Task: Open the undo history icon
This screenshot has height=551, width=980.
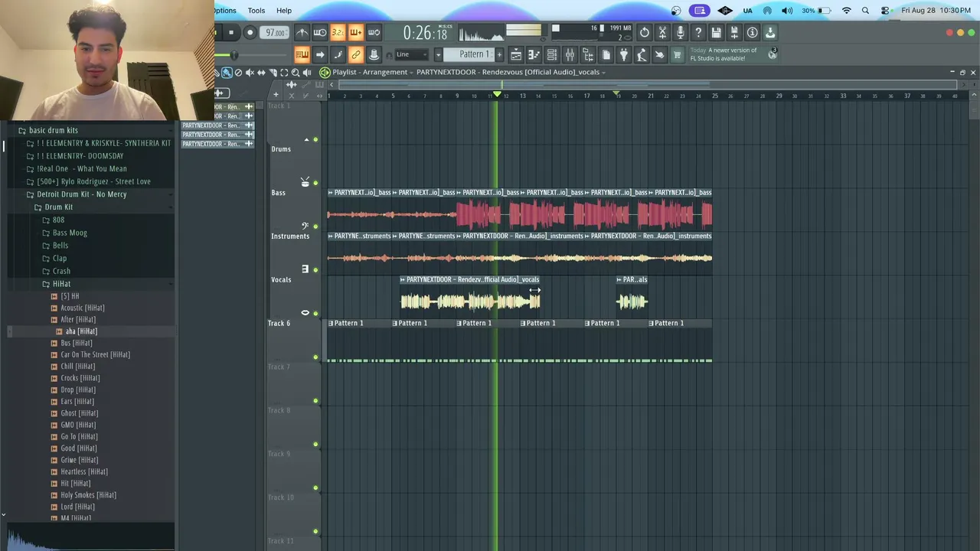Action: tap(645, 32)
